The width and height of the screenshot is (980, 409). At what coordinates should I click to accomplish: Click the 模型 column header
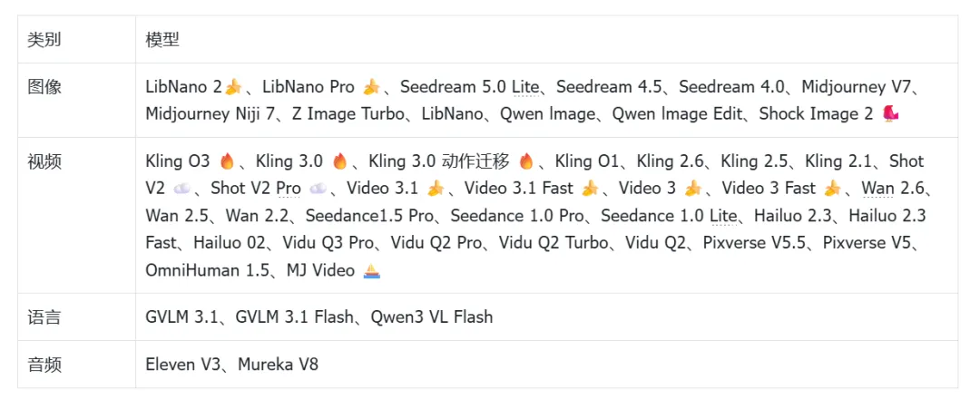click(162, 40)
